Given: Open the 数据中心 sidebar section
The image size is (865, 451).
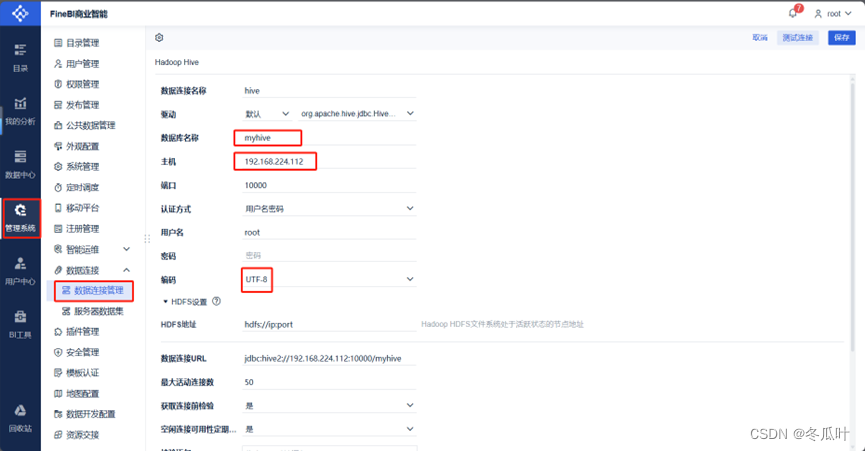Looking at the screenshot, I should pyautogui.click(x=20, y=165).
